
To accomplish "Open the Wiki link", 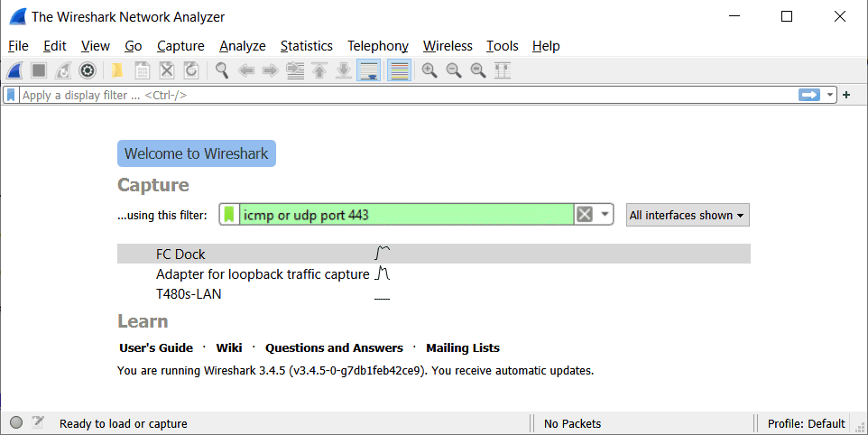I will (x=229, y=348).
